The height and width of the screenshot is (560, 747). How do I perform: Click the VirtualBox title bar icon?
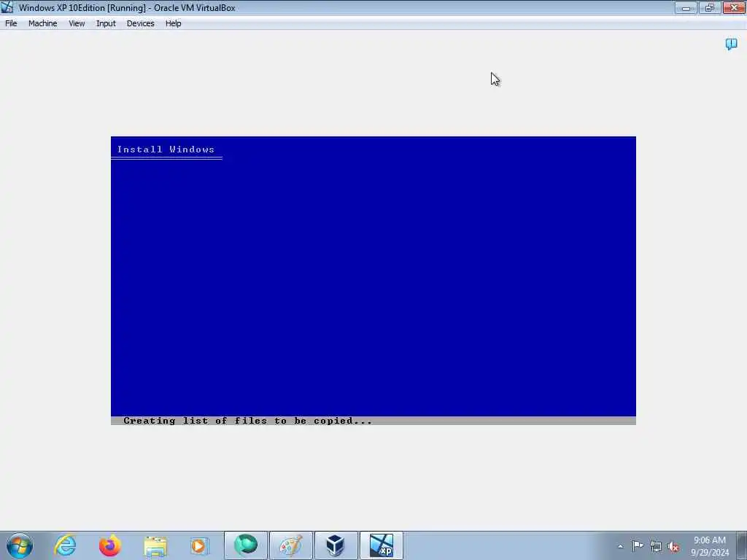coord(7,7)
